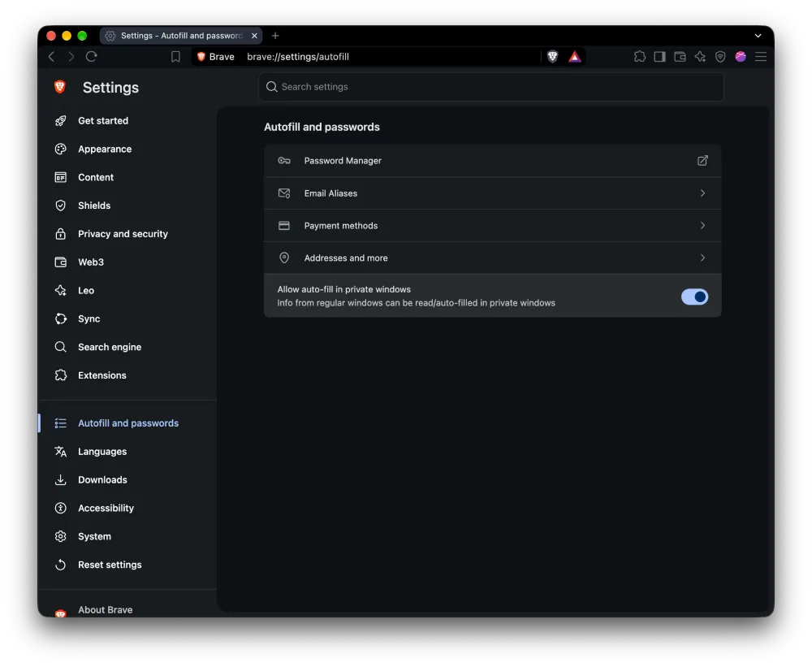Click the location pin icon next to Addresses
Screen dimensions: 812x667
[x=283, y=258]
